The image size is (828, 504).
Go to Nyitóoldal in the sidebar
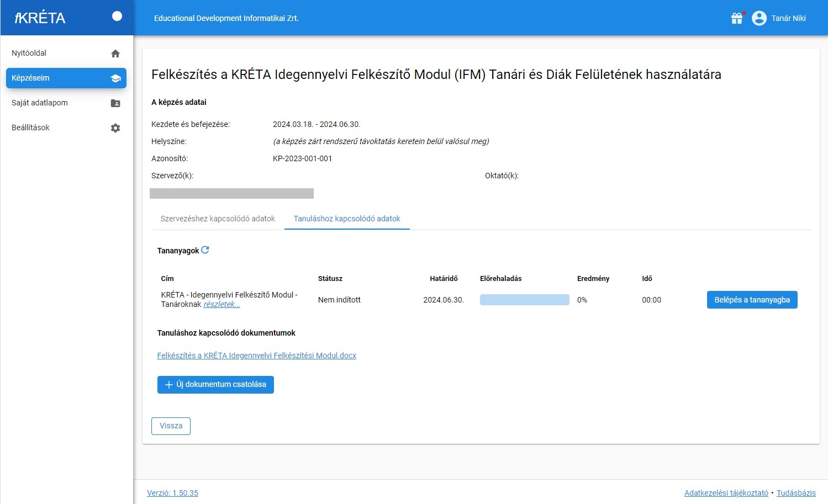point(66,53)
